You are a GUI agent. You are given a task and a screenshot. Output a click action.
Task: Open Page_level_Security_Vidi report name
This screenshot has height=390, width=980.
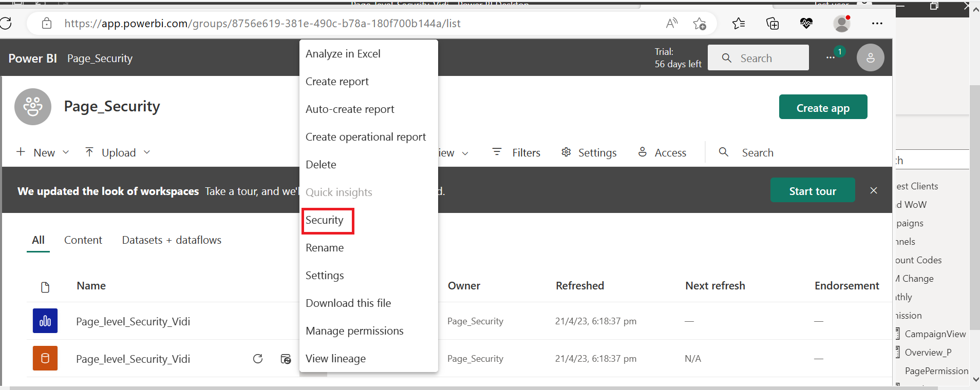point(133,321)
